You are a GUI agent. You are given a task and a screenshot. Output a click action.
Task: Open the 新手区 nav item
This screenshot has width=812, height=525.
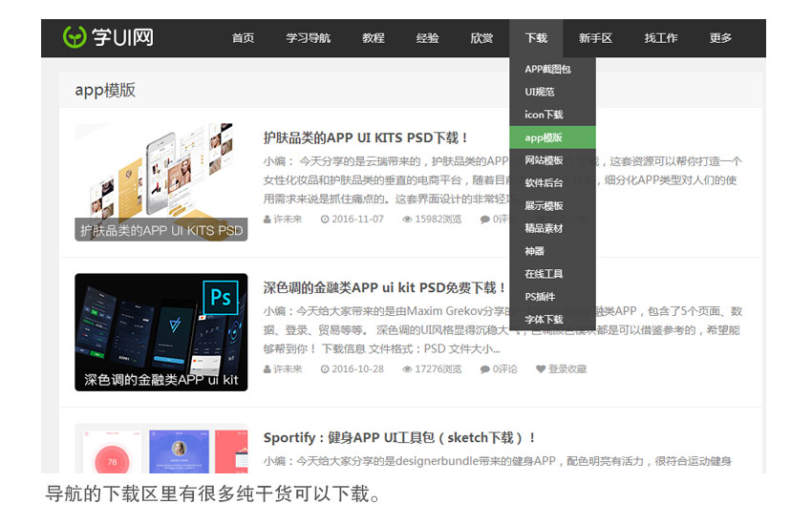point(595,38)
